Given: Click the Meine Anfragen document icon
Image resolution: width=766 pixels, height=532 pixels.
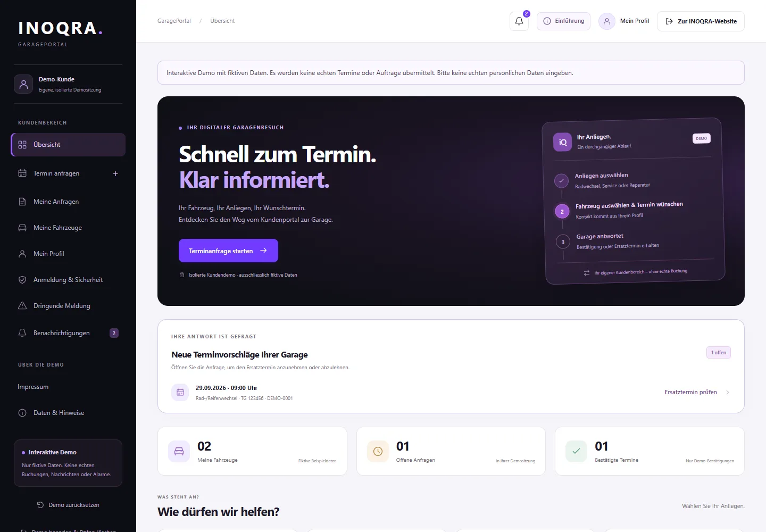Looking at the screenshot, I should (22, 202).
